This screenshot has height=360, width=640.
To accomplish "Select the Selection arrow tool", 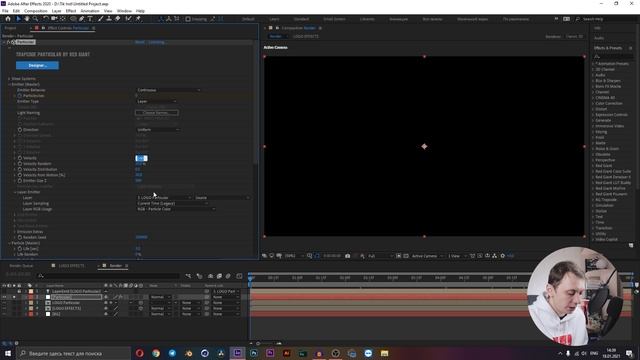I will 18,19.
